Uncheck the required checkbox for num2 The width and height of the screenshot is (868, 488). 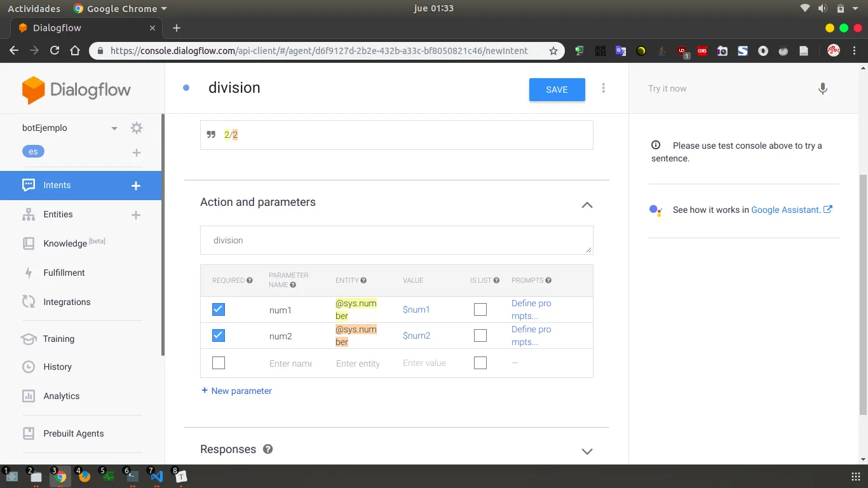(219, 335)
